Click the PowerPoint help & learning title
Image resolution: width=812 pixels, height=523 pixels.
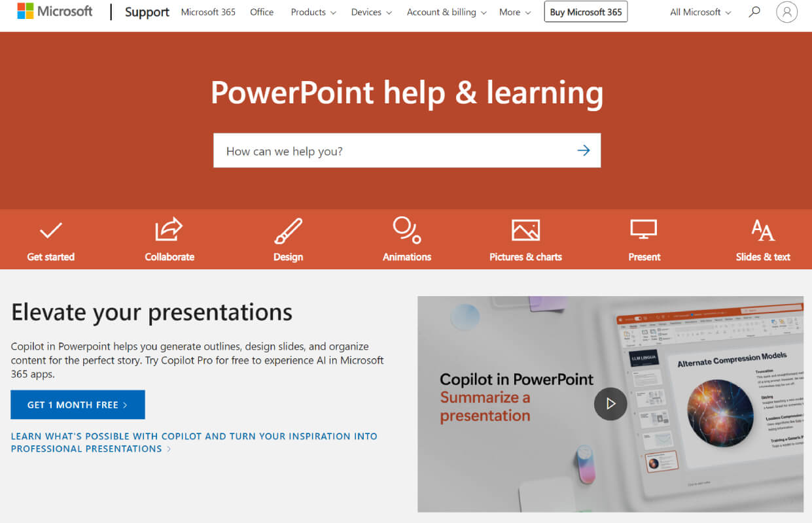tap(406, 92)
